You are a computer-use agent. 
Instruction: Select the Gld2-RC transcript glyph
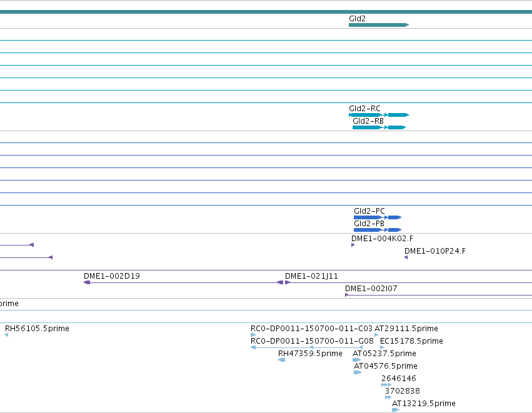point(379,115)
